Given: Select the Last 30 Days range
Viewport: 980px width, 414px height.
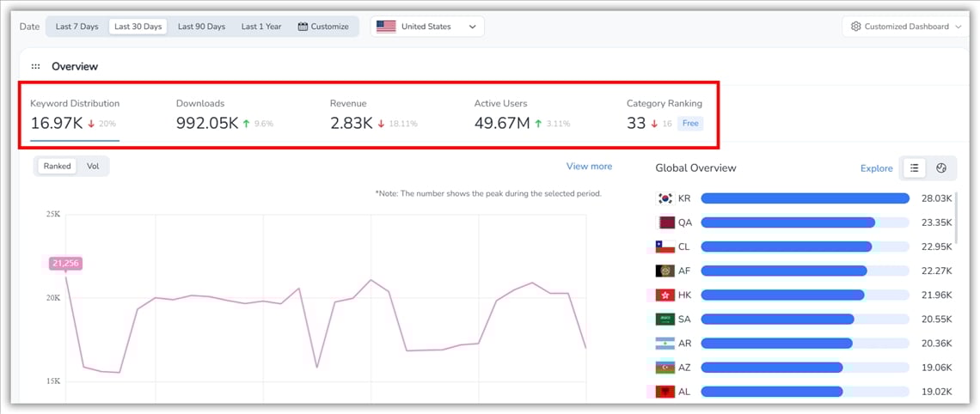Looking at the screenshot, I should click(x=138, y=27).
